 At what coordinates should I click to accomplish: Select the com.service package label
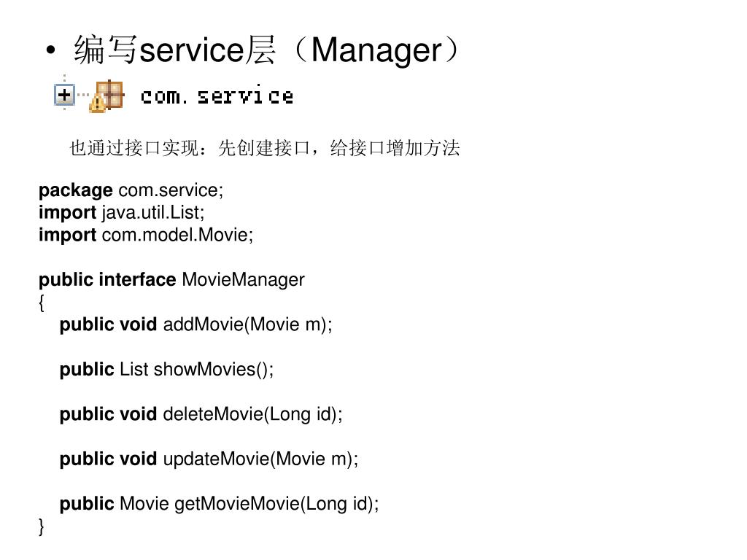click(x=217, y=96)
